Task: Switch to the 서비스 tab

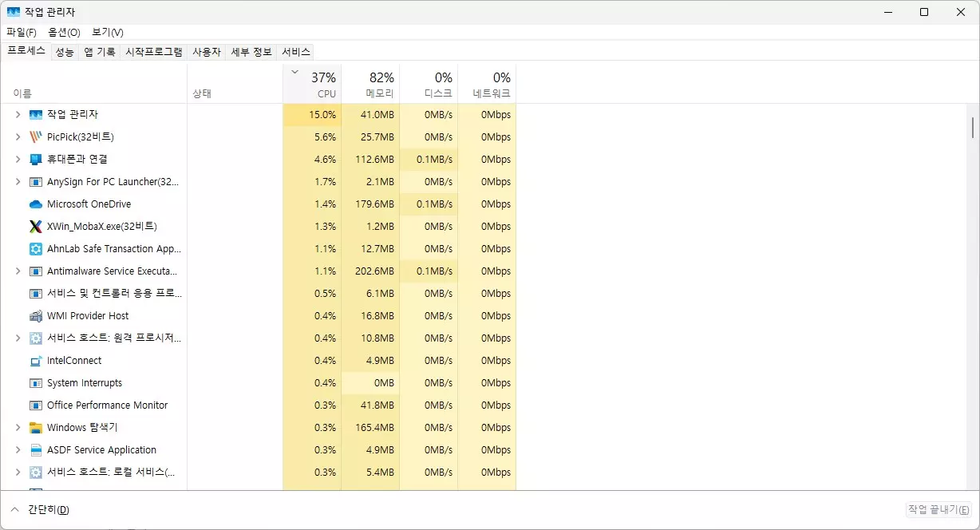Action: click(295, 52)
